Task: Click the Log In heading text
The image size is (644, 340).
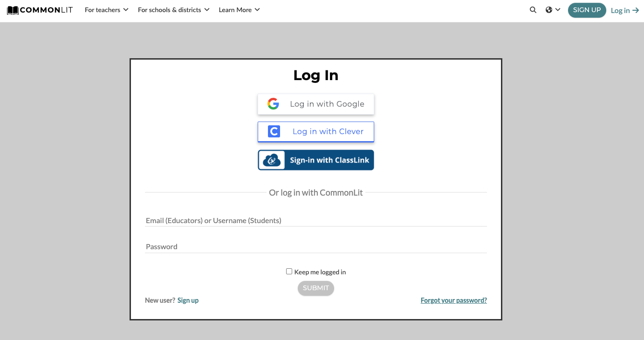Action: [x=316, y=75]
